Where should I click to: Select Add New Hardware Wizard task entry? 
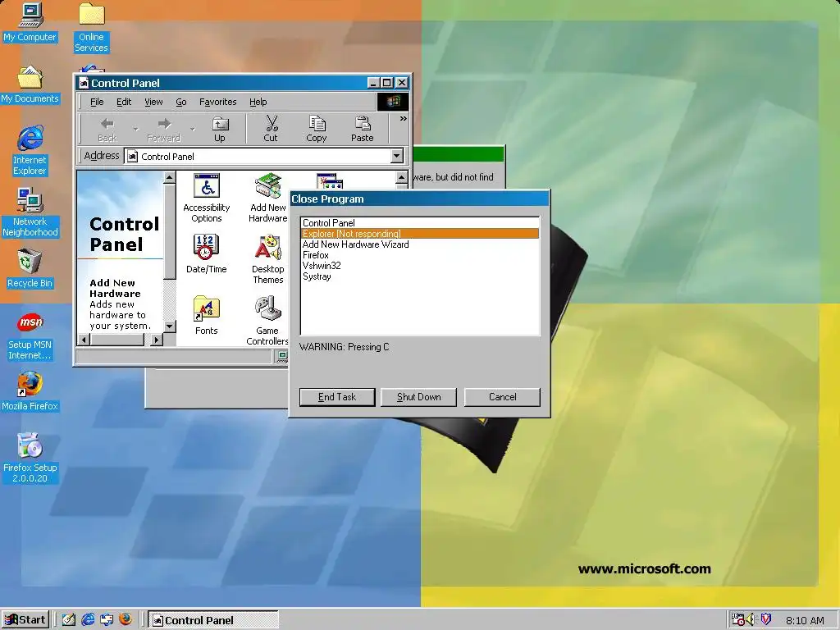[x=420, y=244]
